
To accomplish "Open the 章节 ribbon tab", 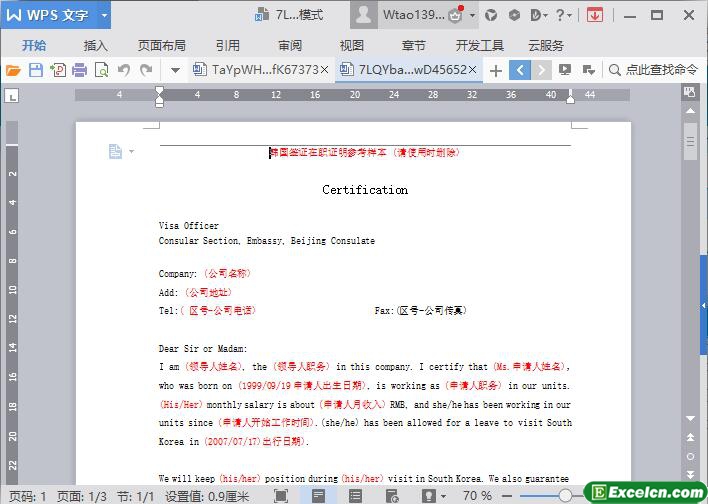I will 414,46.
